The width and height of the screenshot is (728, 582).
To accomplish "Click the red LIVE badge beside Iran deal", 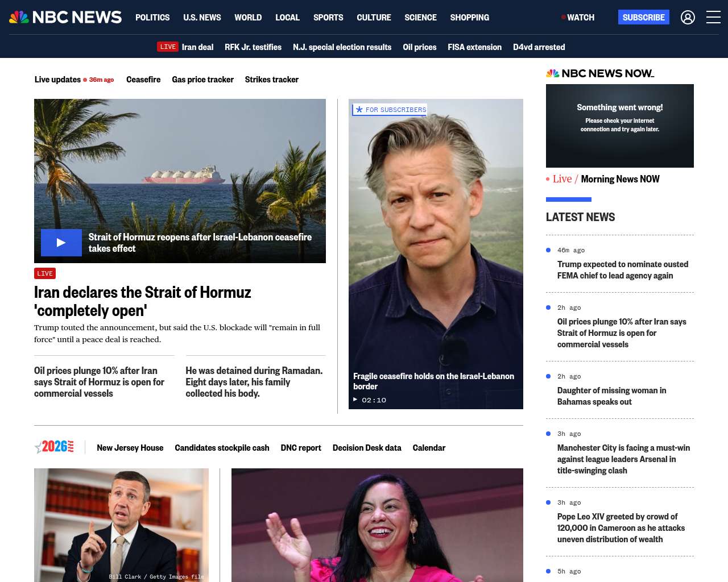I will coord(168,47).
